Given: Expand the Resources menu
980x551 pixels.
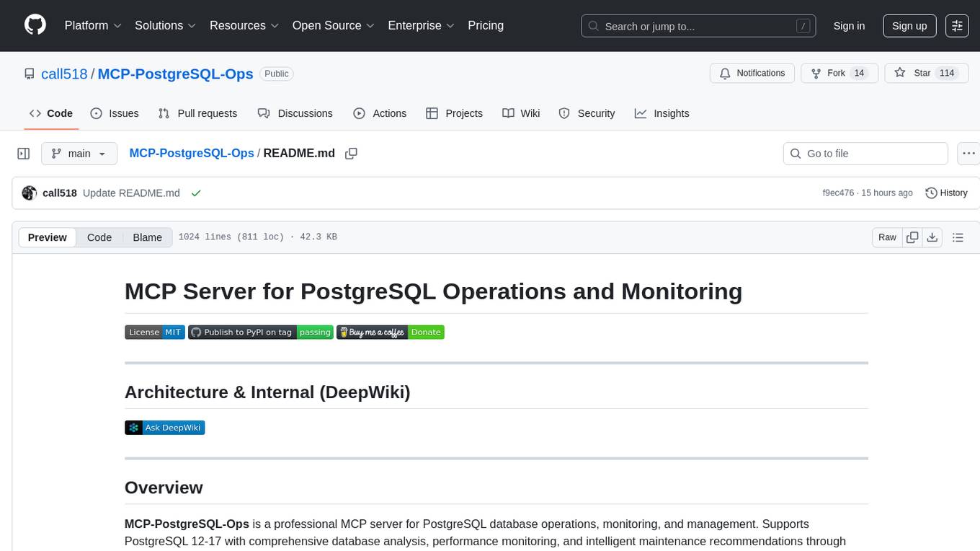Looking at the screenshot, I should [244, 25].
